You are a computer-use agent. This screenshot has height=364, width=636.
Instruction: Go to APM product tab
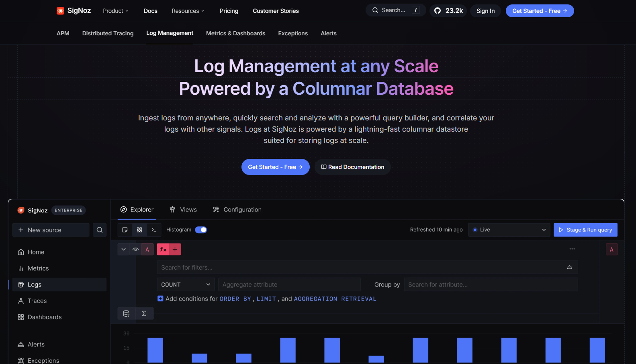click(x=63, y=33)
